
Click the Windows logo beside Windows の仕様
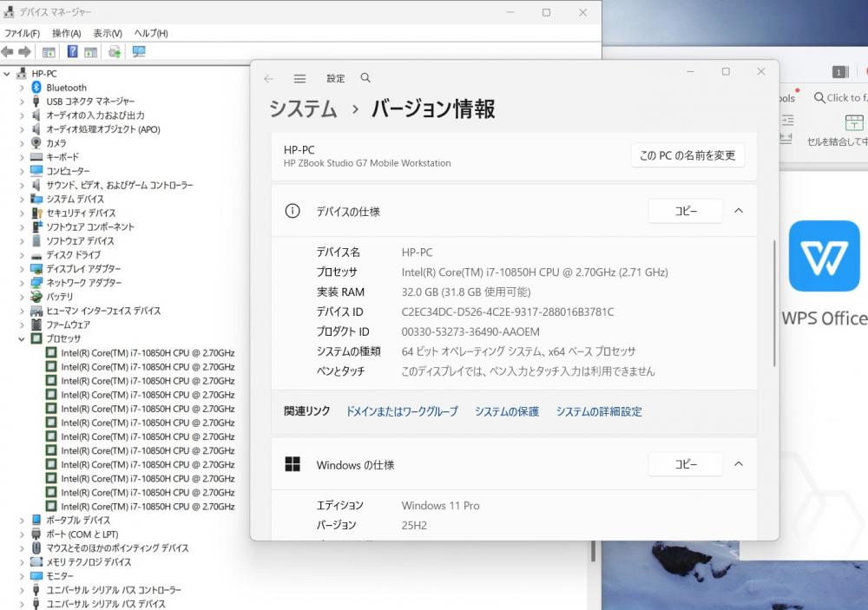(293, 464)
